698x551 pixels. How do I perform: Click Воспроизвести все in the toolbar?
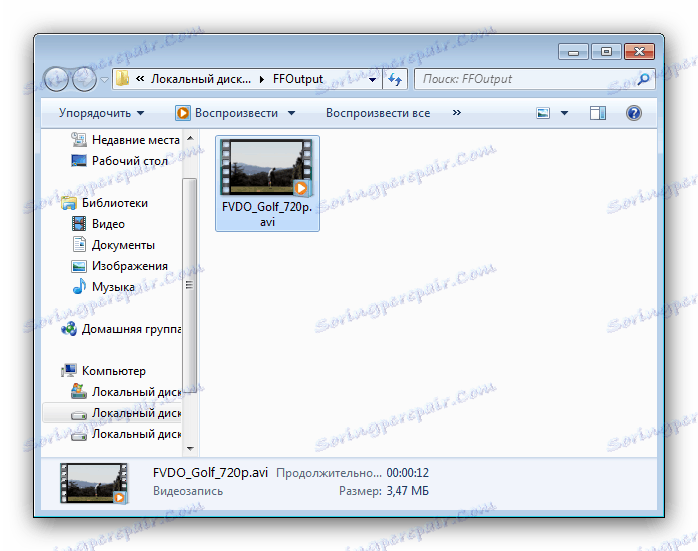coord(378,113)
